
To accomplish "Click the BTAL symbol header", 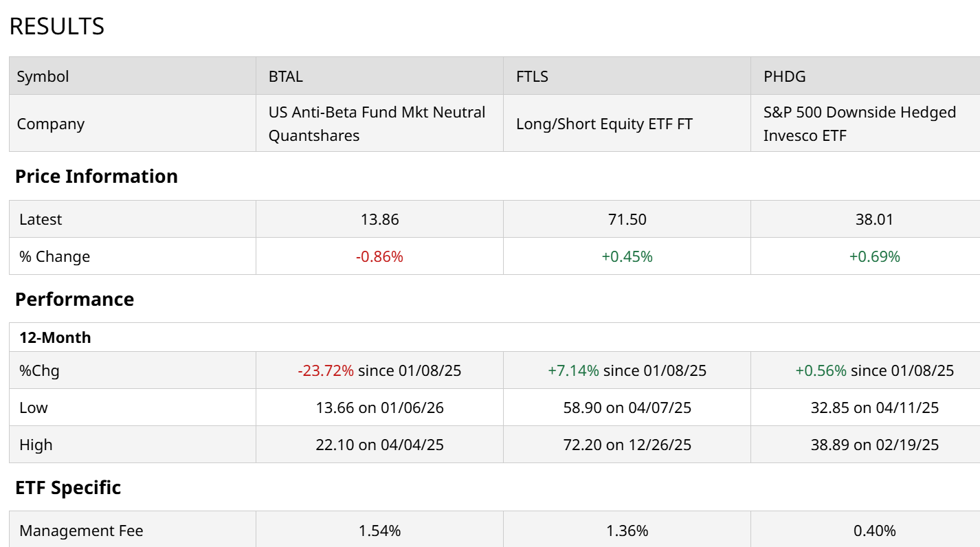I will coord(285,76).
